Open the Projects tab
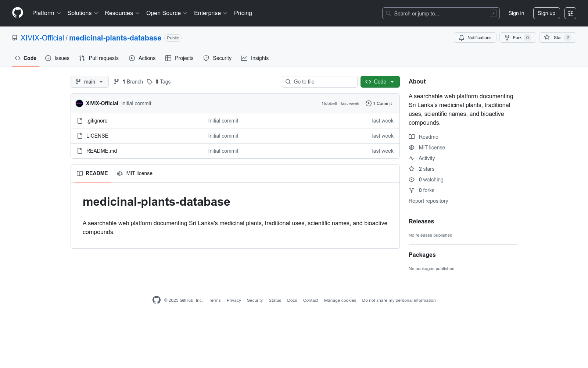This screenshot has width=588, height=368. pyautogui.click(x=179, y=58)
